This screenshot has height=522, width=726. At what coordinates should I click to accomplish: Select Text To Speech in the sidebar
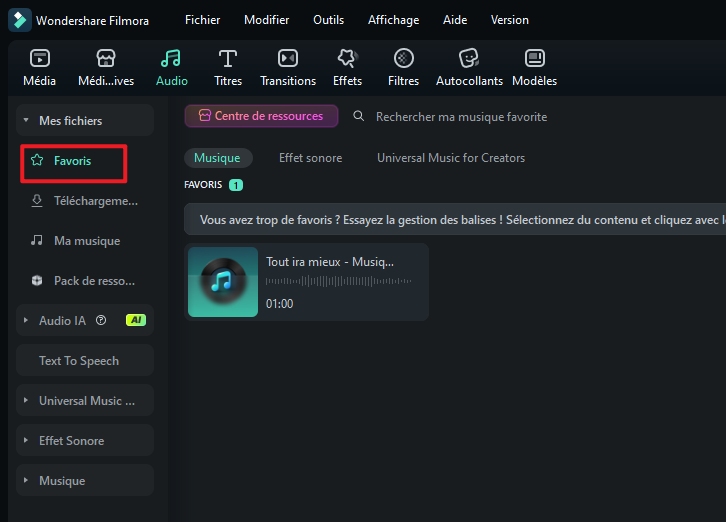tap(85, 360)
